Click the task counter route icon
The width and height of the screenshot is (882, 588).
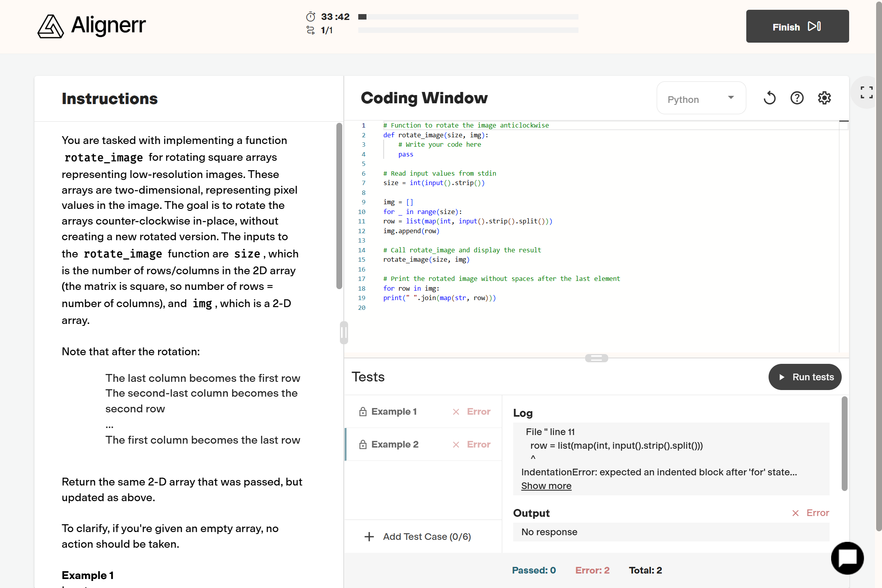[x=311, y=30]
